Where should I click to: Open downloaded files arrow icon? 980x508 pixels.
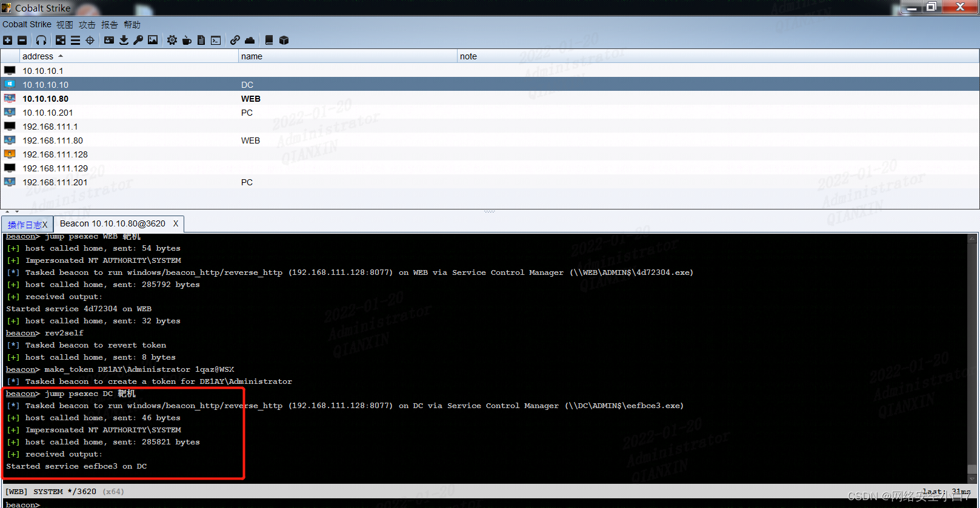(x=124, y=41)
